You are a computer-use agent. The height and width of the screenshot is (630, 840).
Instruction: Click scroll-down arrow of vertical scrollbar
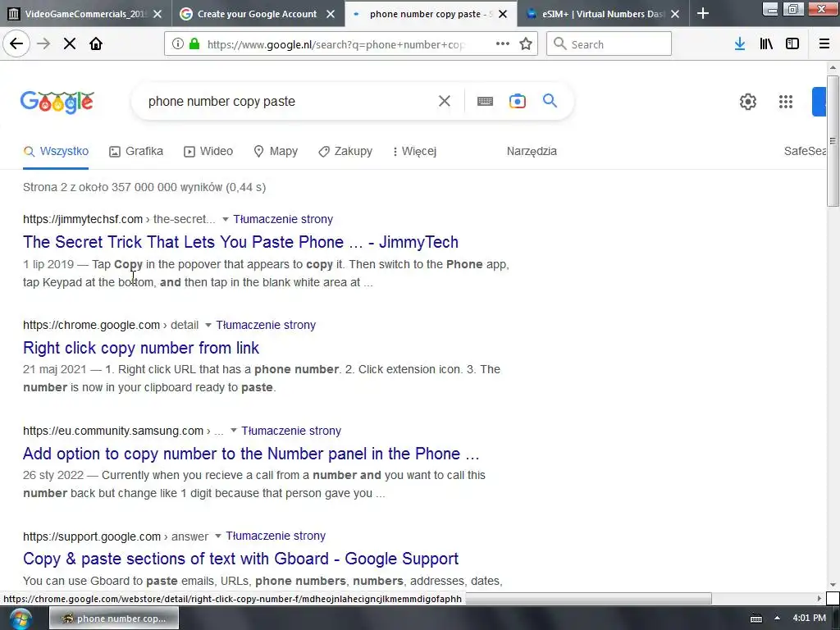pyautogui.click(x=832, y=585)
